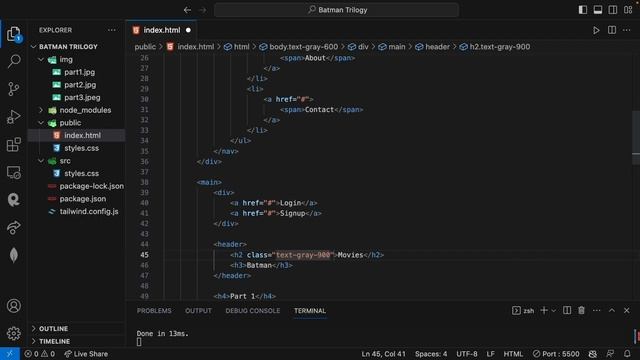
Task: Open the Extensions view
Action: pyautogui.click(x=13, y=144)
